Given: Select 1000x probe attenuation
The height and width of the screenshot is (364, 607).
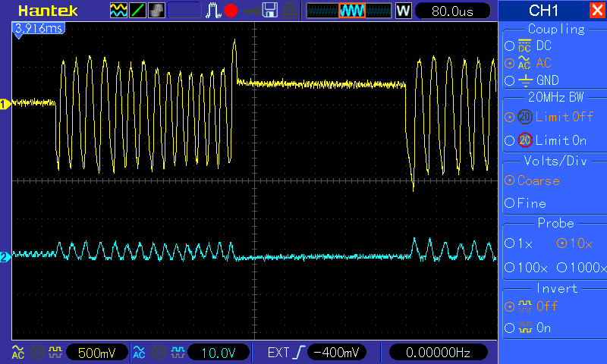Looking at the screenshot, I should 561,267.
